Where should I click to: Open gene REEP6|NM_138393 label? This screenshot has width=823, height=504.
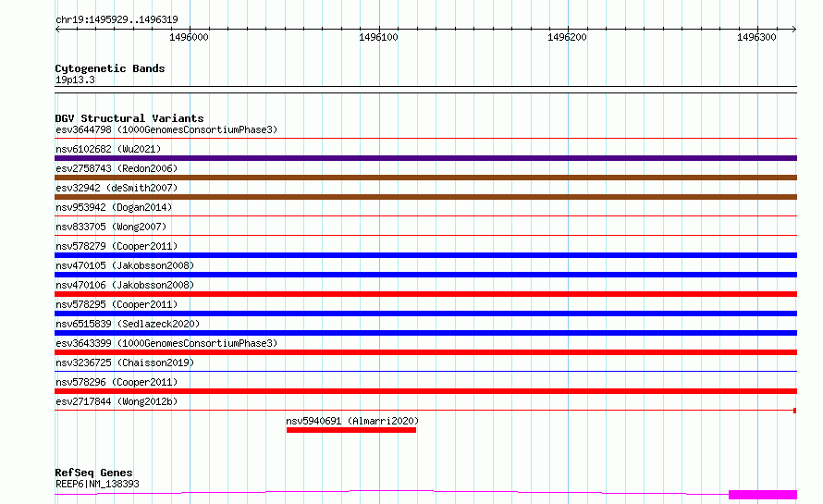pyautogui.click(x=97, y=484)
